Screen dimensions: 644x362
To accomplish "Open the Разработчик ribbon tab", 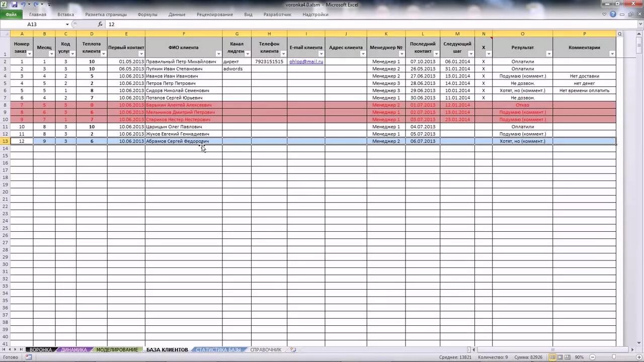I will point(277,15).
